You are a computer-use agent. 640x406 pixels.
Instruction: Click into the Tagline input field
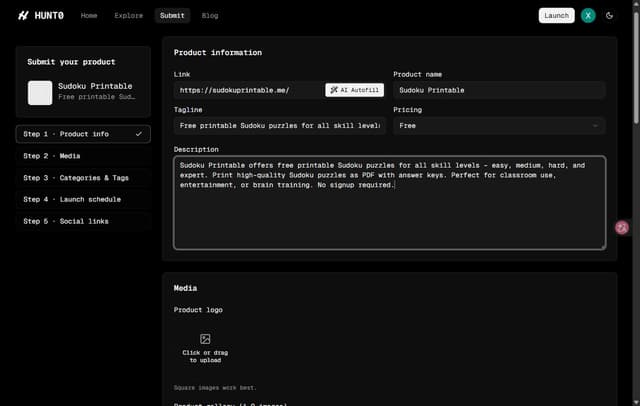coord(280,126)
